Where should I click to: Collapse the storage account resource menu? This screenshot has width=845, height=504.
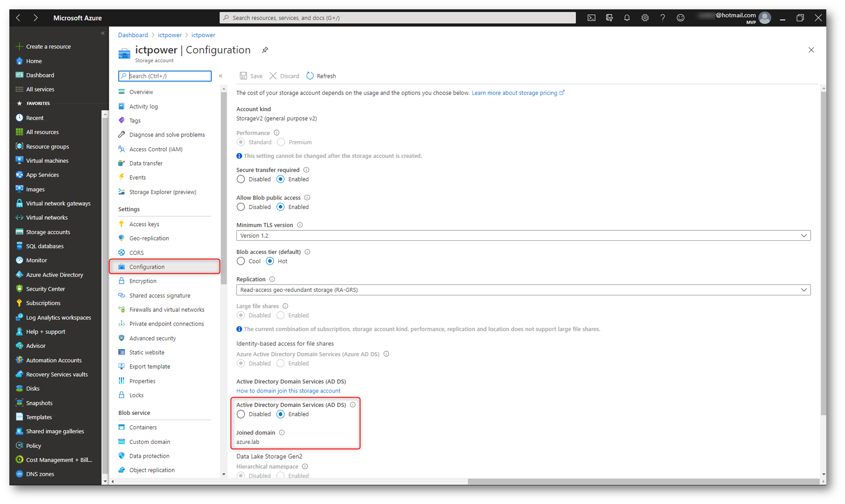(x=220, y=76)
